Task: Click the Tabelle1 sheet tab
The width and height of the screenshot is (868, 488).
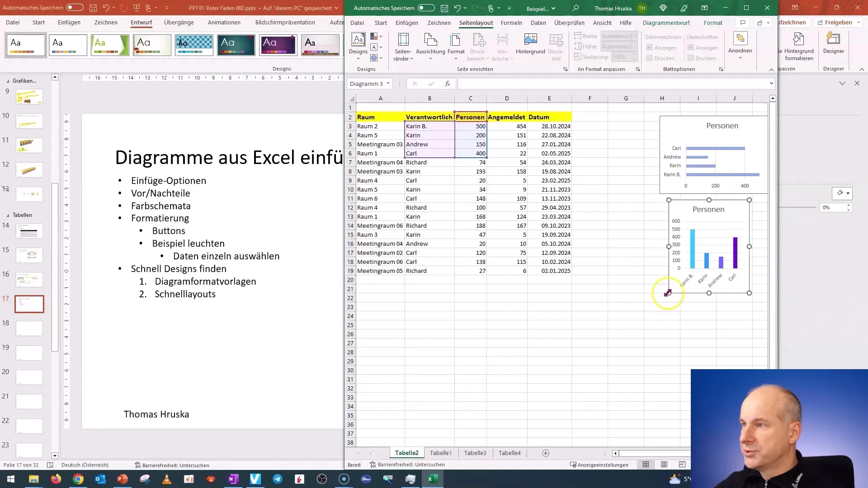Action: [x=441, y=453]
